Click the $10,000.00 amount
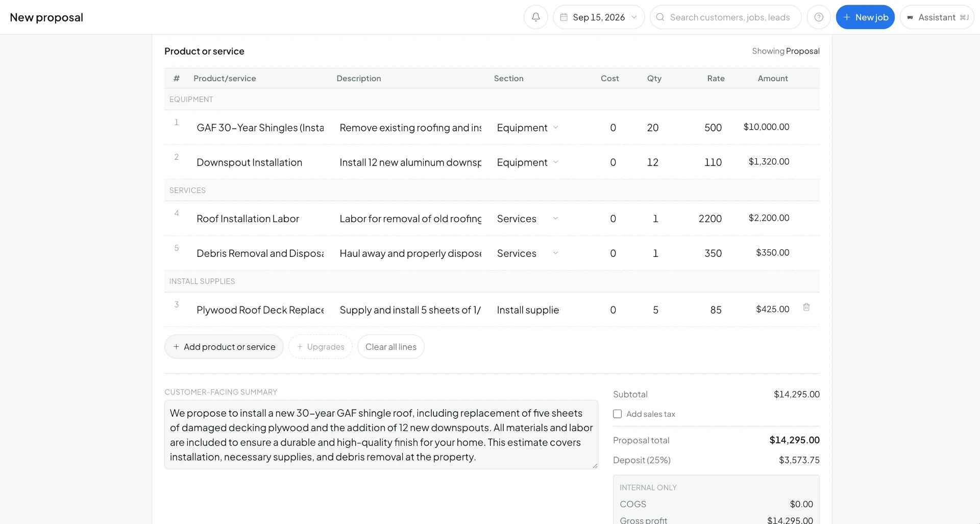The width and height of the screenshot is (980, 524). tap(766, 127)
